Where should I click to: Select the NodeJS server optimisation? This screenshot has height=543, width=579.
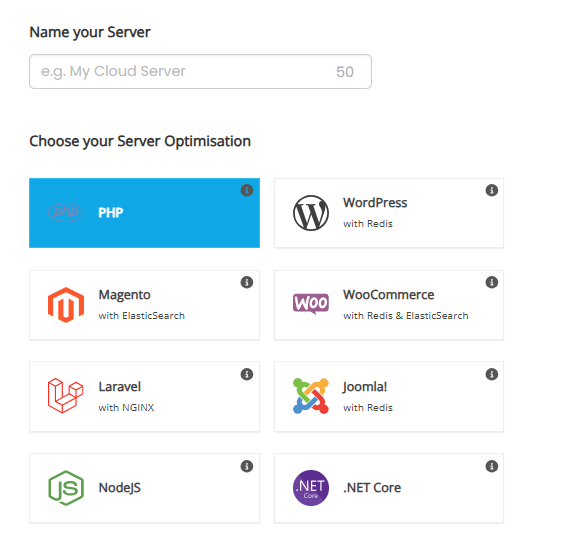(144, 488)
